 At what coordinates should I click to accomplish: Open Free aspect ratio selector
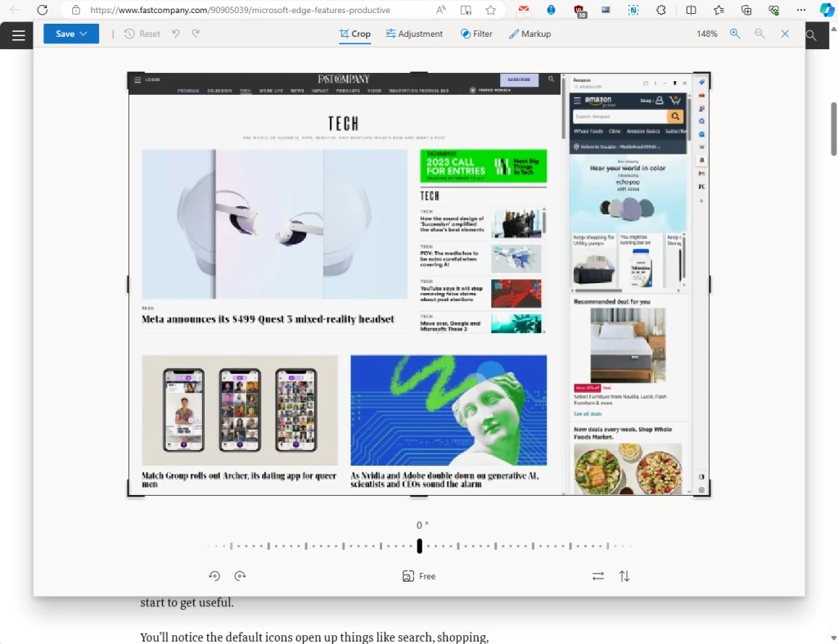point(419,576)
